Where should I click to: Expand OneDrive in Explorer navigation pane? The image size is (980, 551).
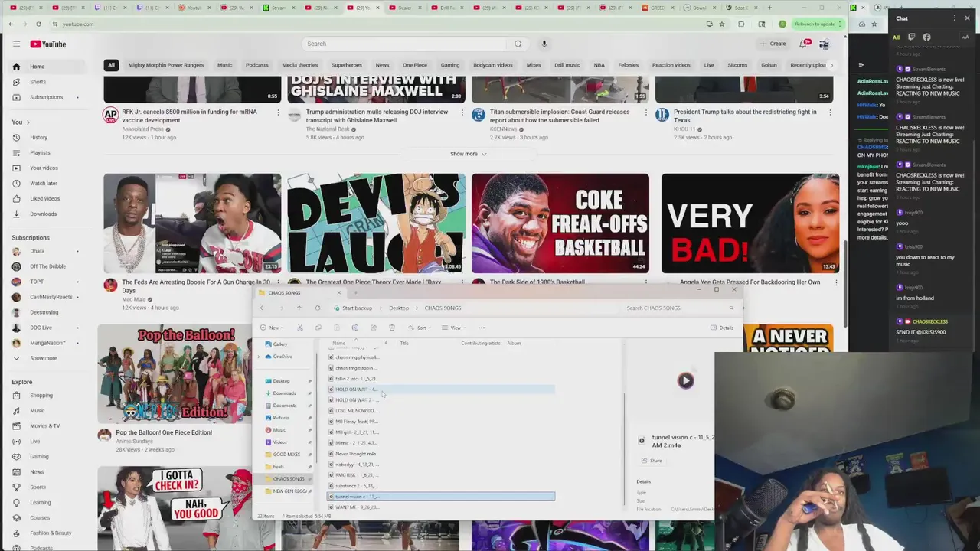pos(260,357)
